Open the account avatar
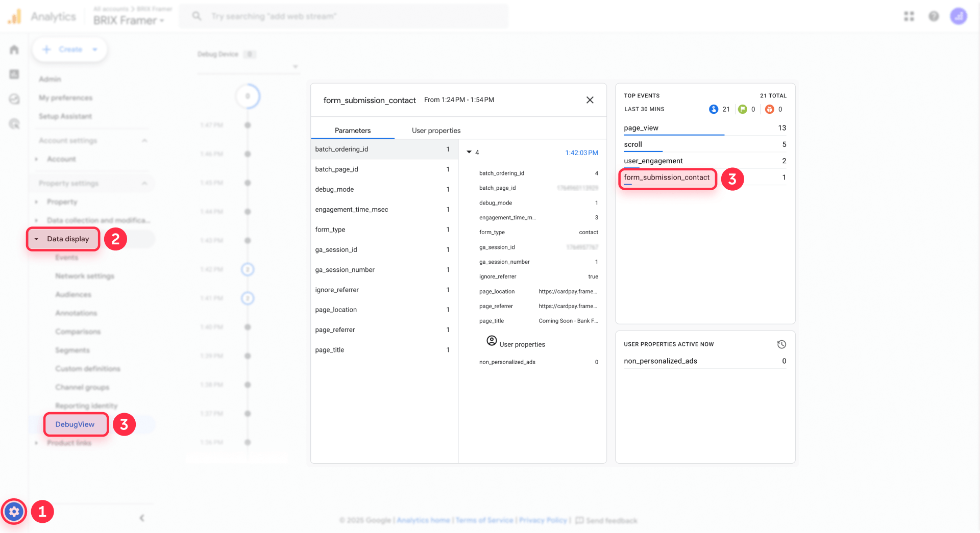980x533 pixels. 959,16
